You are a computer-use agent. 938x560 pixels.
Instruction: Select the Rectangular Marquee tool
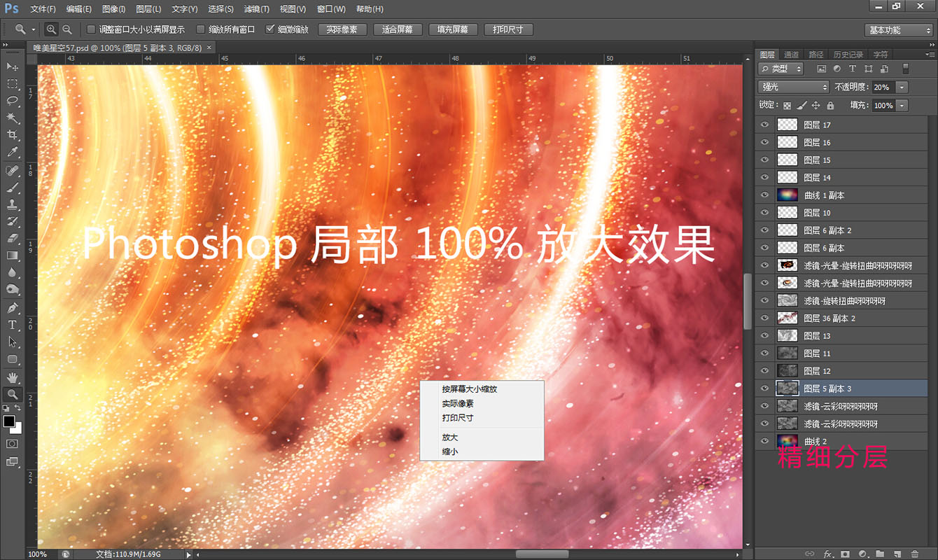[x=13, y=84]
